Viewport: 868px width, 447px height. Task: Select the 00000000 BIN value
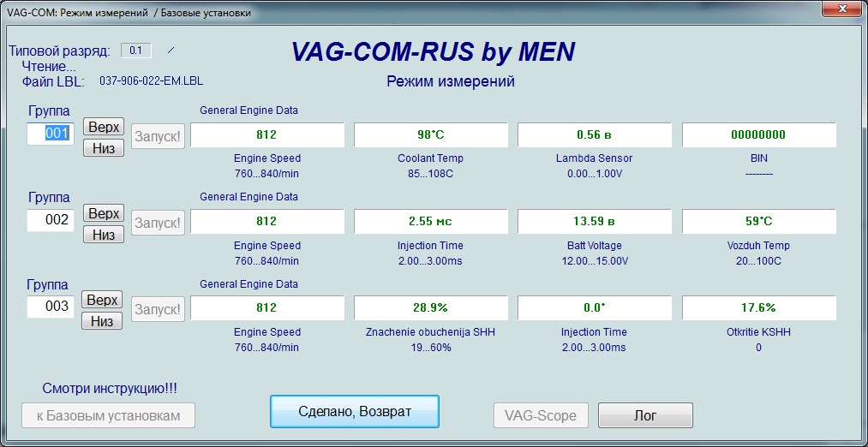pyautogui.click(x=759, y=135)
